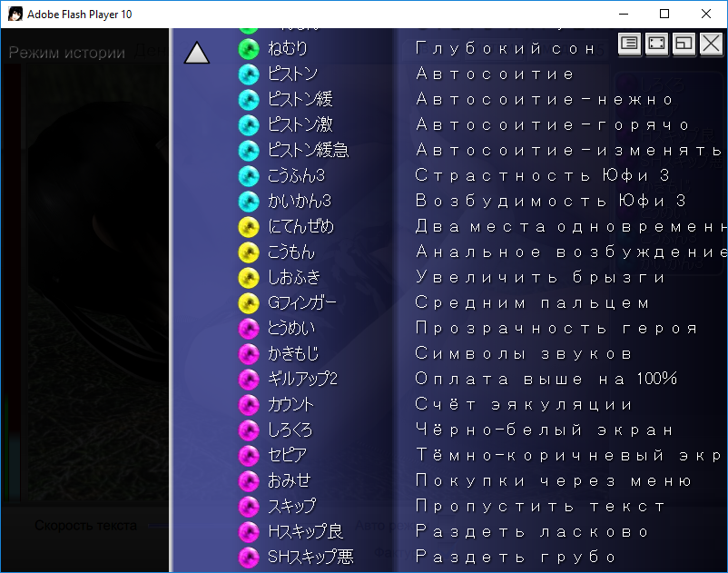The height and width of the screenshot is (573, 728).
Task: Click the magenta orb beside おみせ
Action: click(x=249, y=480)
